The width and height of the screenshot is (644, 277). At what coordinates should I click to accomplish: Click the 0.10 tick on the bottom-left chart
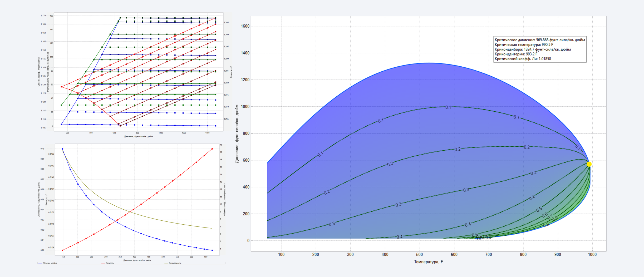tap(42, 149)
